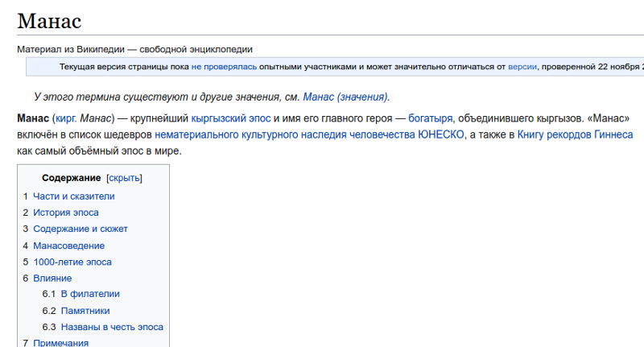Jump to section '1000-летие эпоса'

[x=72, y=262]
